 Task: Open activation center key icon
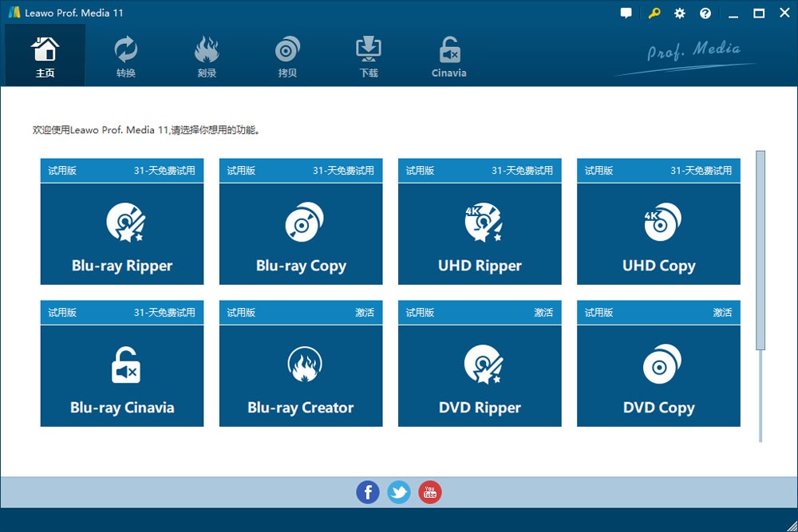(654, 14)
